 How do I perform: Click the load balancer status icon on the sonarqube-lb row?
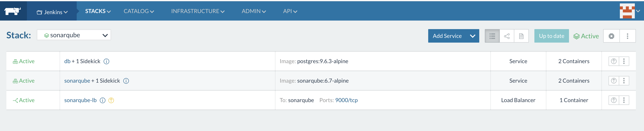tap(15, 100)
